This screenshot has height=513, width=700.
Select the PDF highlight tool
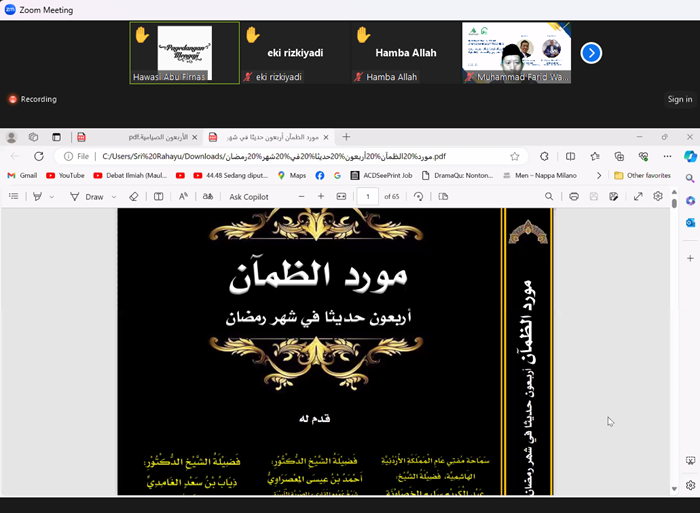coord(38,196)
